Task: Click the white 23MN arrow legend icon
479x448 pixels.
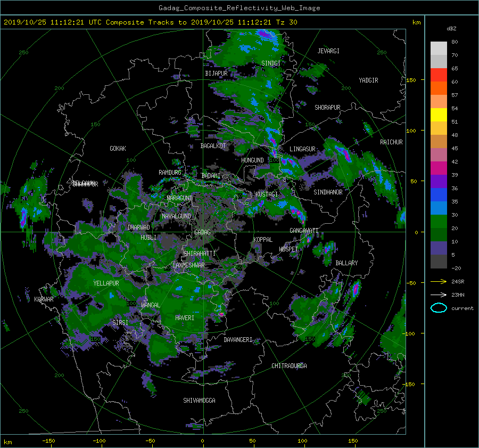Action: pyautogui.click(x=439, y=295)
